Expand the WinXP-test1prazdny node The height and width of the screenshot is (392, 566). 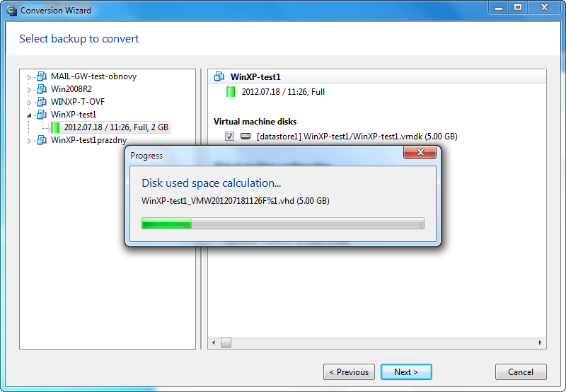(29, 140)
